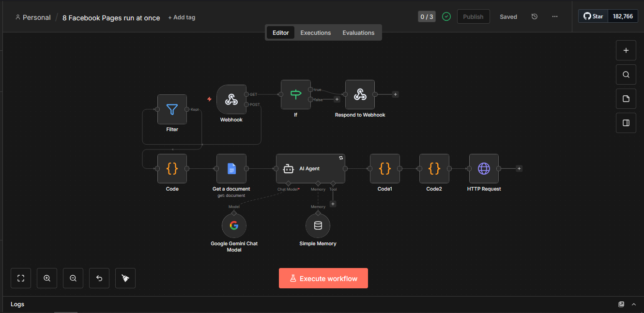Image resolution: width=644 pixels, height=313 pixels.
Task: Click the Publish button
Action: (x=473, y=16)
